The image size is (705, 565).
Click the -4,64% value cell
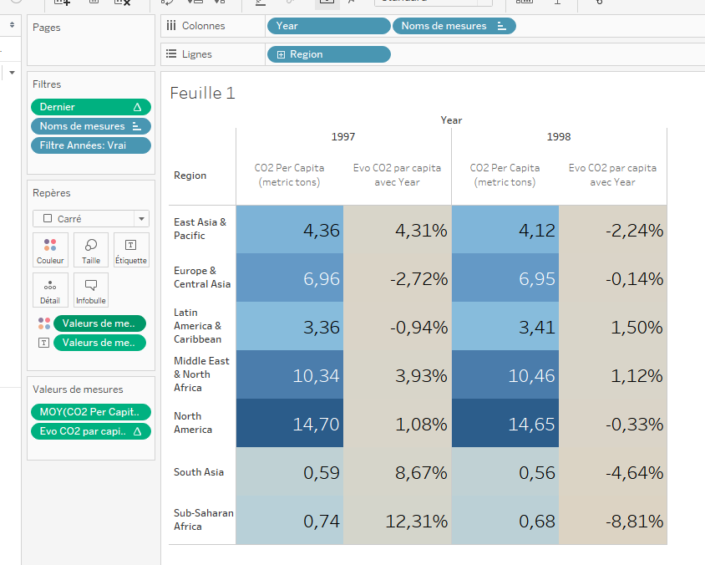coord(613,472)
